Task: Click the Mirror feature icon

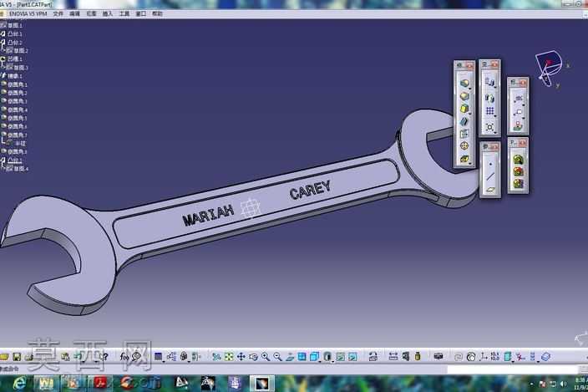Action: (x=489, y=98)
